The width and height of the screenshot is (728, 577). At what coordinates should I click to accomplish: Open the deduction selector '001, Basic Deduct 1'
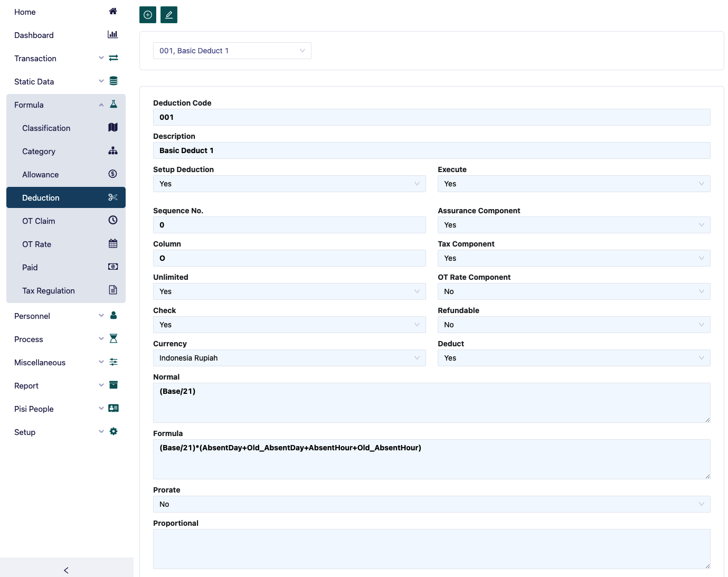pos(232,51)
